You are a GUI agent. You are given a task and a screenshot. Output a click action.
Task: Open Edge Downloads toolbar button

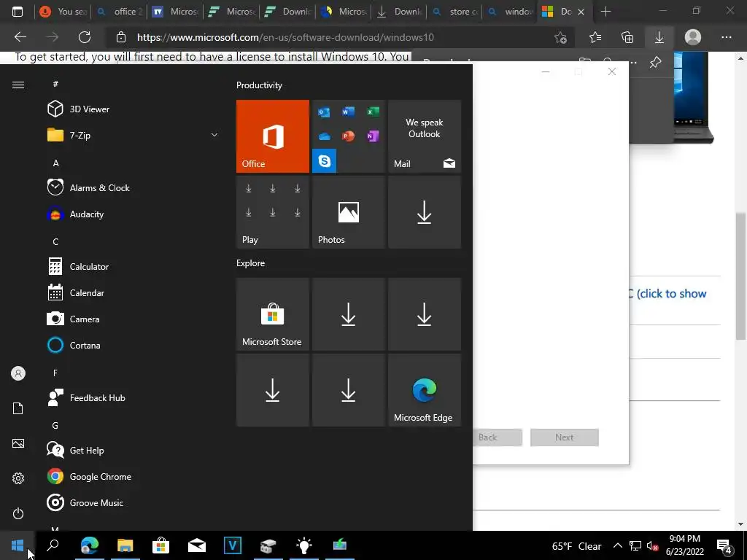point(659,37)
